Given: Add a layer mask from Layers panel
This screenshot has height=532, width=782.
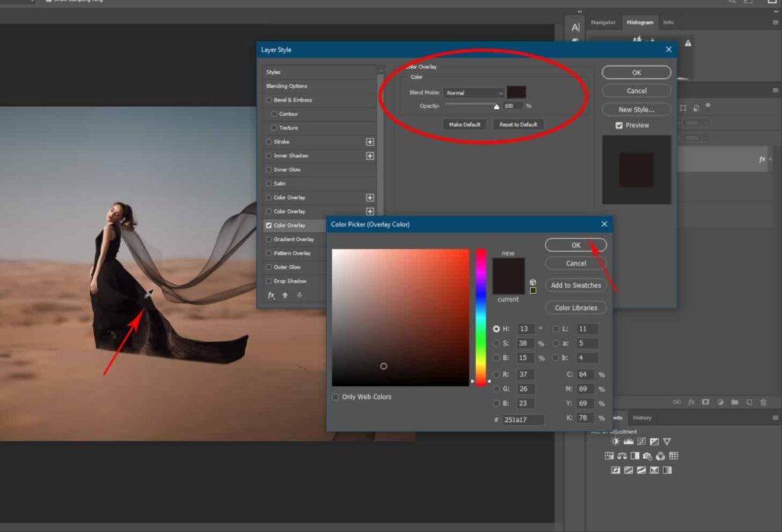Looking at the screenshot, I should coord(706,402).
